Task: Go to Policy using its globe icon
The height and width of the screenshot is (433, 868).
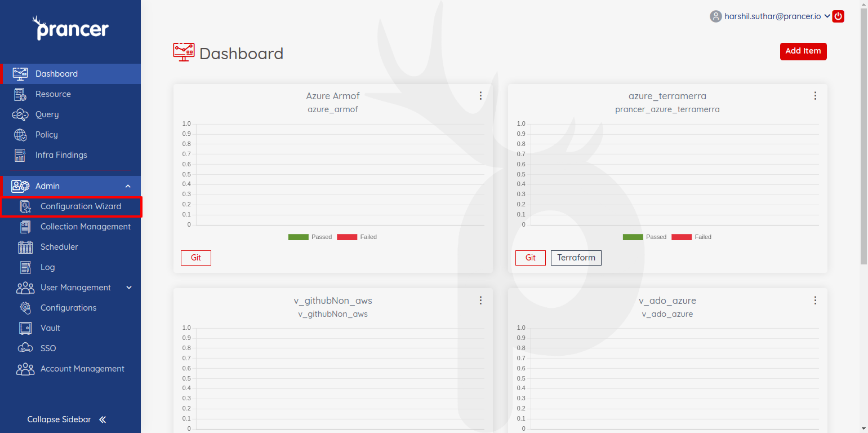Action: click(x=20, y=135)
